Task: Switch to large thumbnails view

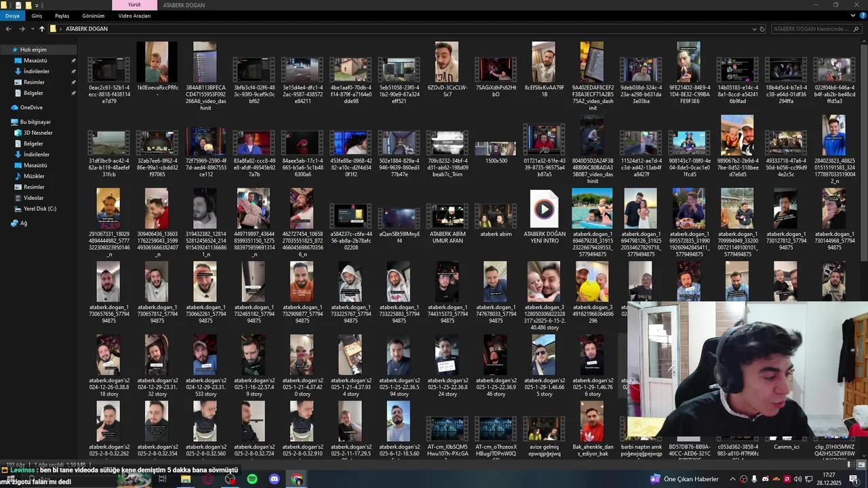Action: click(x=861, y=464)
